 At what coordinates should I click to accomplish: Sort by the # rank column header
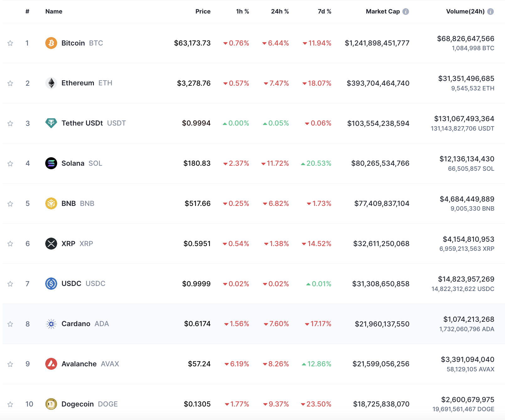(x=27, y=12)
